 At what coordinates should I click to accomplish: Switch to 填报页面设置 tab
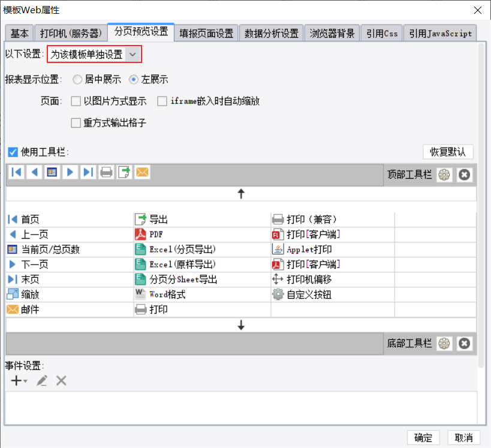point(206,33)
